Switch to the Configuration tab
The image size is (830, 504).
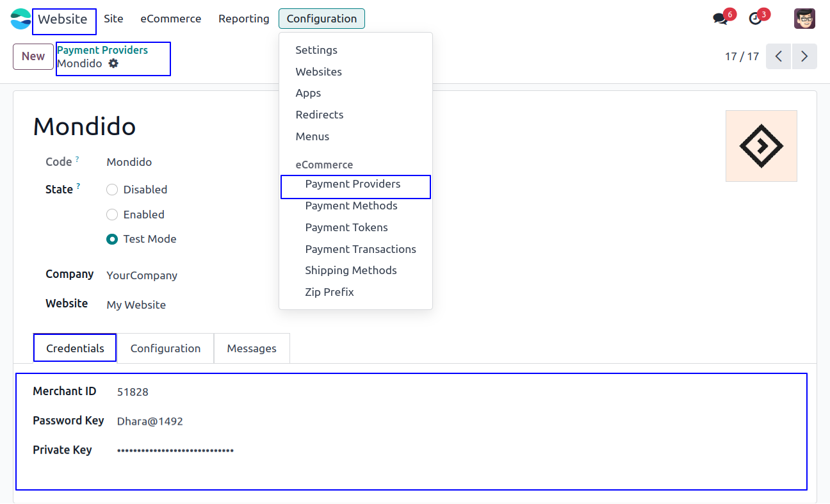[x=165, y=348]
